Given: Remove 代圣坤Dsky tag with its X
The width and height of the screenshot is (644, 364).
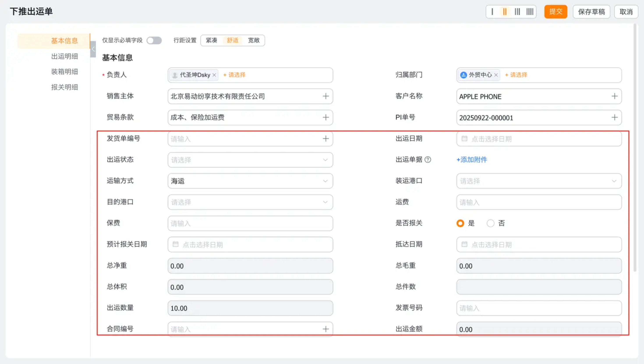Looking at the screenshot, I should pyautogui.click(x=214, y=75).
